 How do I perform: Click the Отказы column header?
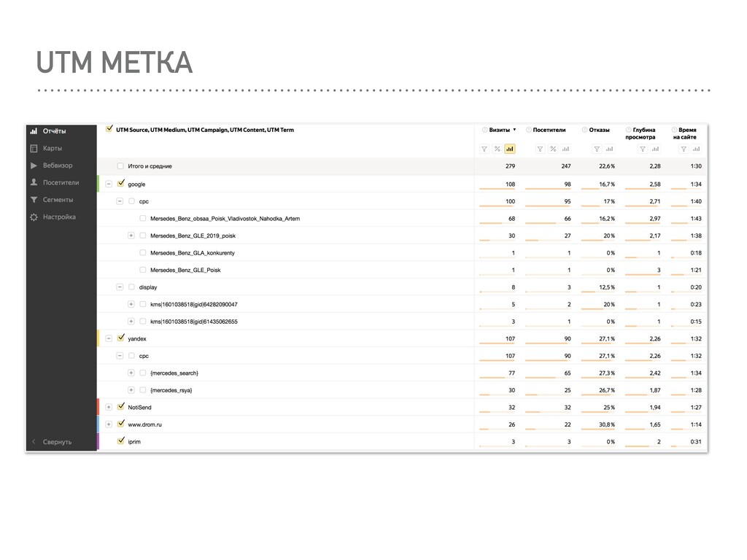pos(599,130)
